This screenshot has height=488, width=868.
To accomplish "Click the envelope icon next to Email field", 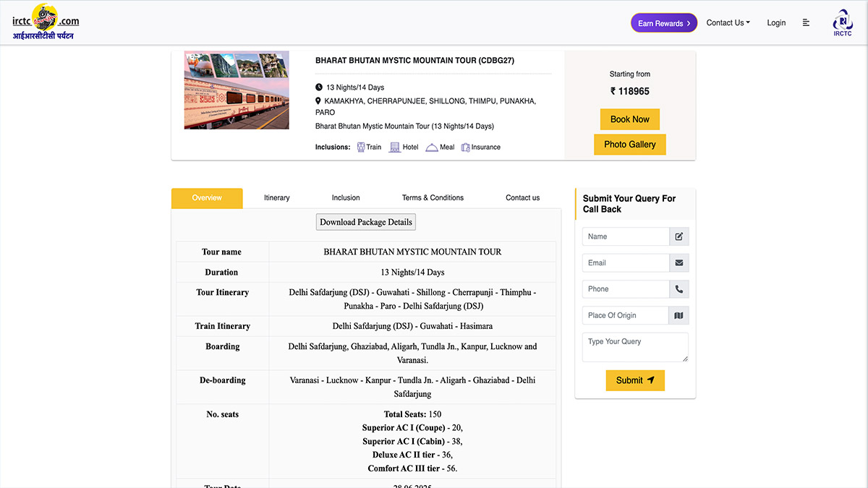I will [x=679, y=262].
